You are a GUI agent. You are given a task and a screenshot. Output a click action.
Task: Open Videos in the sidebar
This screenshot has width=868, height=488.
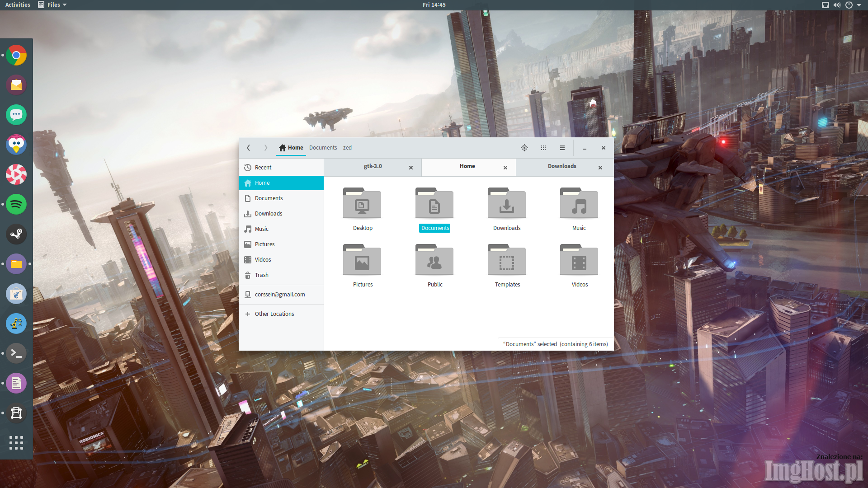click(x=281, y=260)
